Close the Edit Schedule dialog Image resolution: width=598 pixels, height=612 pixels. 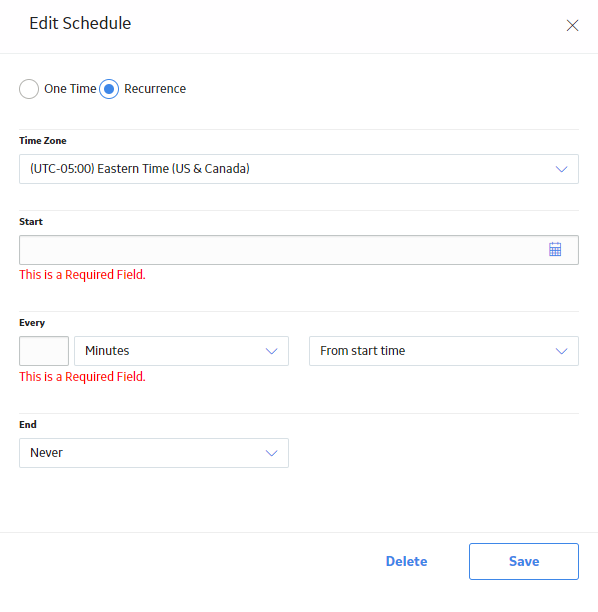point(572,25)
